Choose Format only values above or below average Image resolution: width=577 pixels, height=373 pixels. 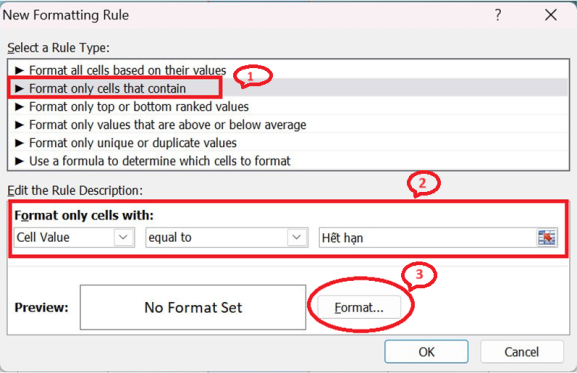tap(167, 125)
